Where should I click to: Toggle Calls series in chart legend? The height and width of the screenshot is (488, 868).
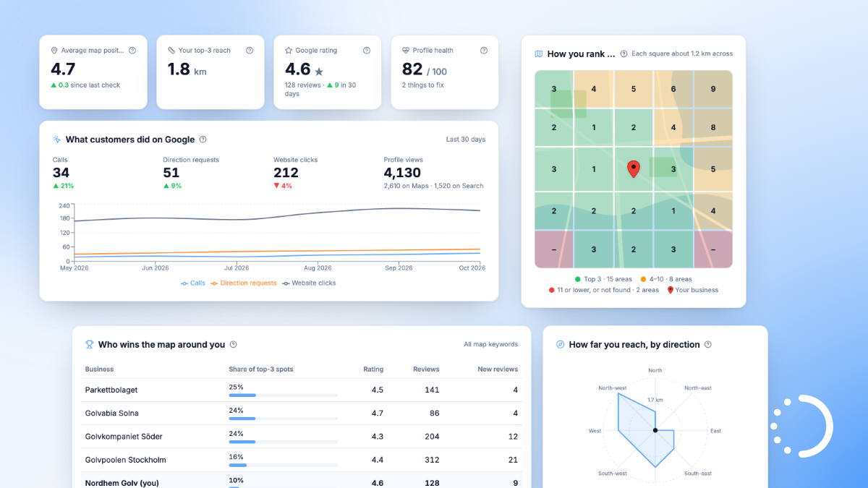coord(192,283)
